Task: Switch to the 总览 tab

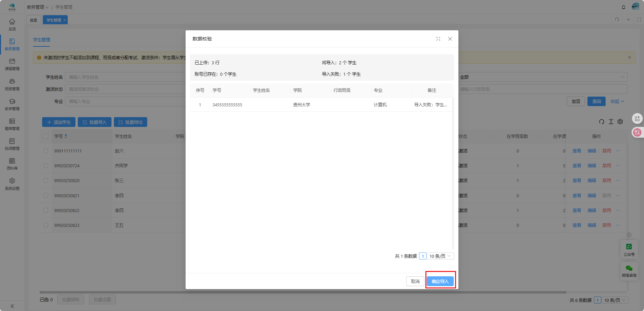Action: [x=33, y=20]
